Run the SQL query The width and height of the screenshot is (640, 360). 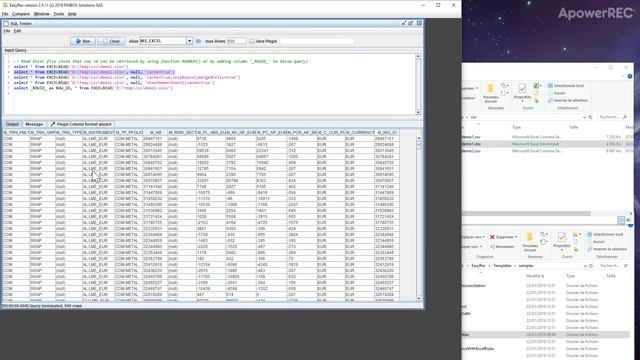[83, 41]
